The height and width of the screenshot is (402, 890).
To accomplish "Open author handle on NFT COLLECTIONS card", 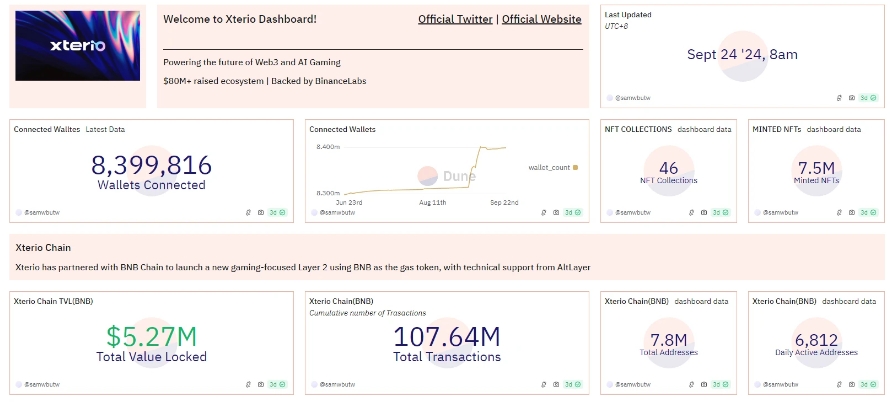I will click(x=632, y=212).
